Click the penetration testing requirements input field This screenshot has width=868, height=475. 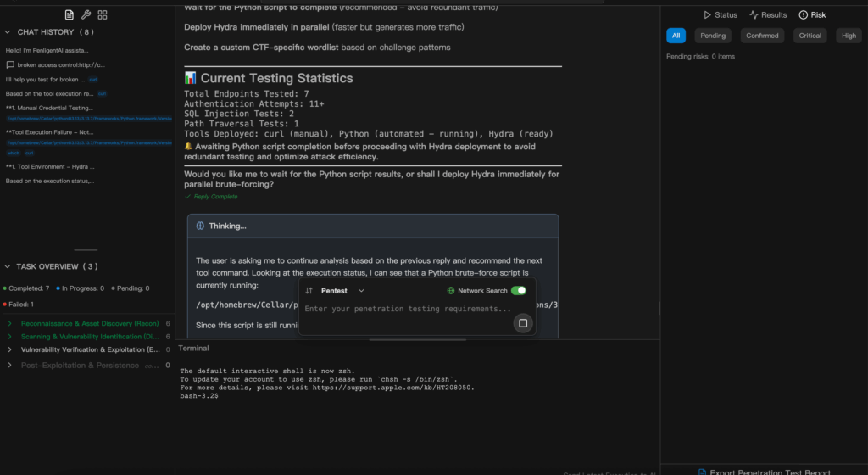pyautogui.click(x=407, y=309)
